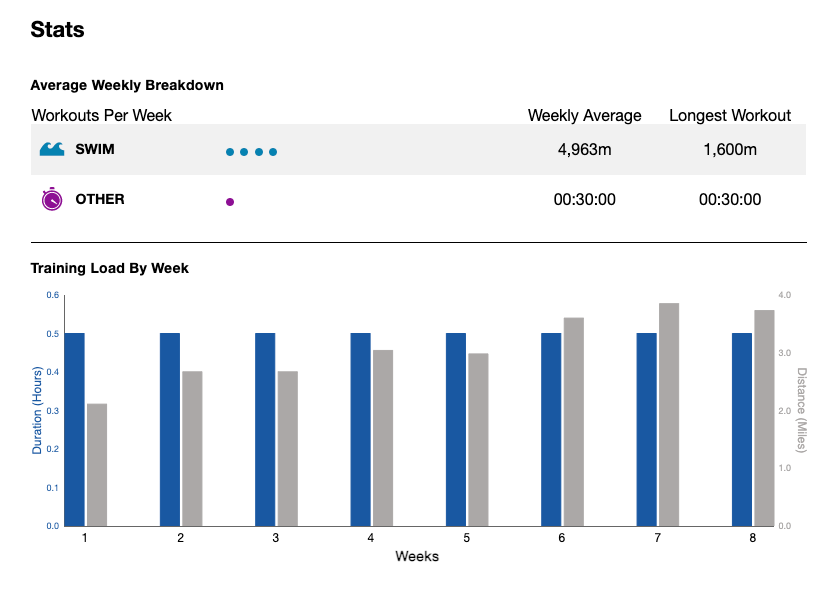
Task: Click the Weekly Average column header
Action: click(584, 115)
